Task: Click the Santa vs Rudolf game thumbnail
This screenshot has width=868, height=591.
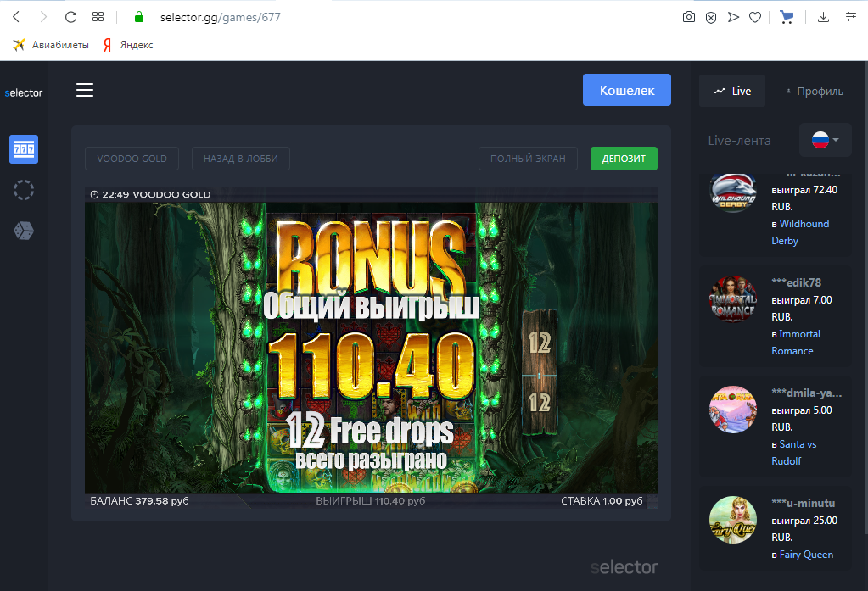Action: [733, 410]
